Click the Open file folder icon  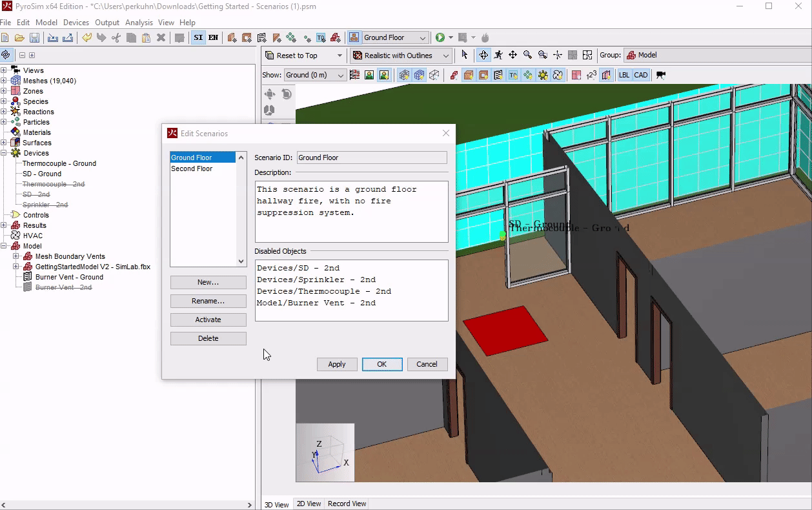pyautogui.click(x=19, y=38)
